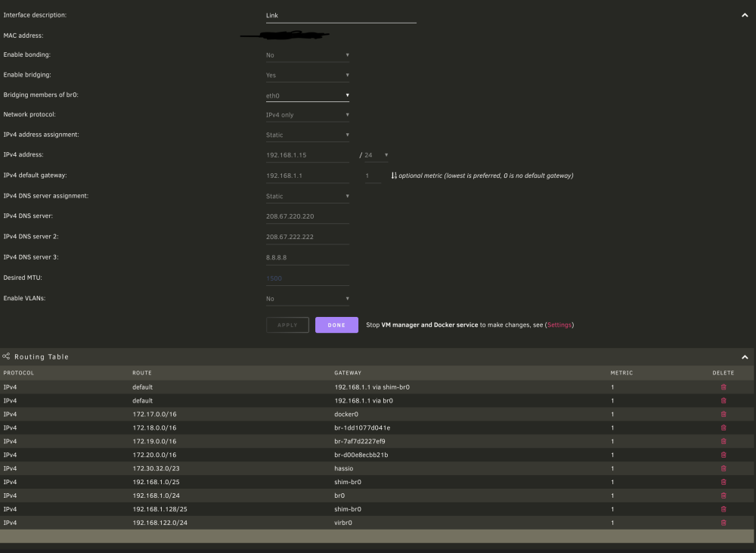This screenshot has width=756, height=553.
Task: Click the Enable VLANs label
Action: click(25, 298)
